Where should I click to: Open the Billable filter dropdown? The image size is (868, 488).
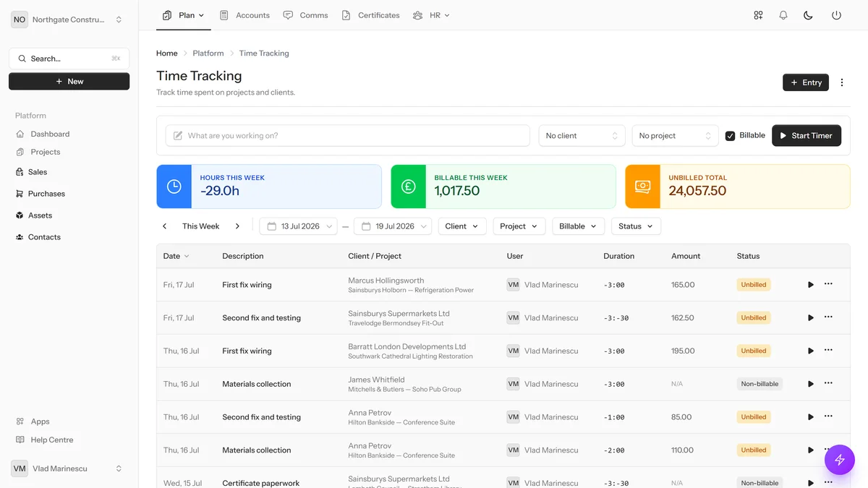578,226
